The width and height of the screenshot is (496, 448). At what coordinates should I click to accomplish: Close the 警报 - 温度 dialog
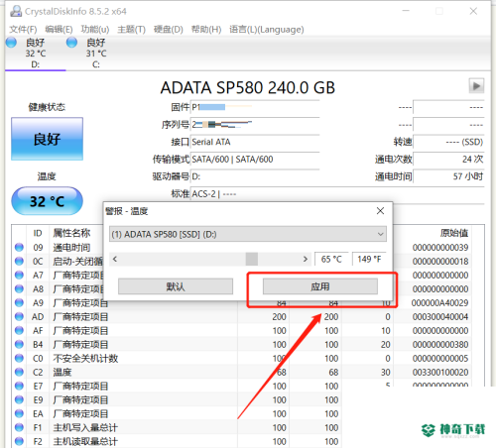coord(380,211)
